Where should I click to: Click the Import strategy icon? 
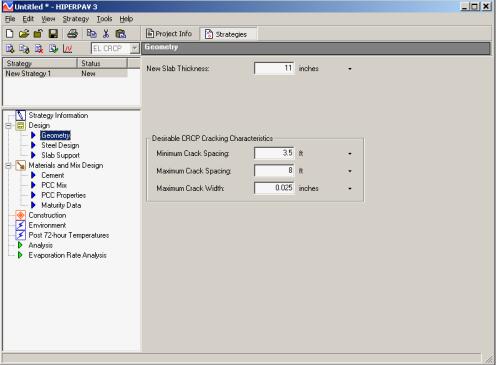pyautogui.click(x=53, y=49)
